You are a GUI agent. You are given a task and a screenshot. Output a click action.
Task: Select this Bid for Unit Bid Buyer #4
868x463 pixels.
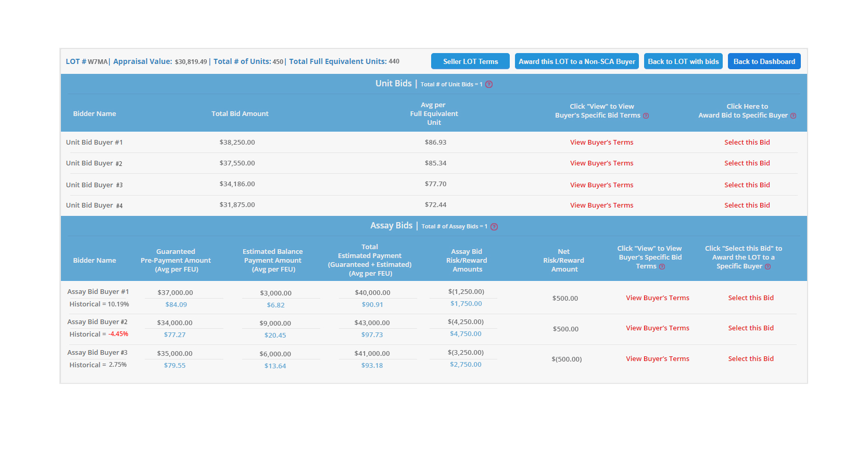(747, 205)
